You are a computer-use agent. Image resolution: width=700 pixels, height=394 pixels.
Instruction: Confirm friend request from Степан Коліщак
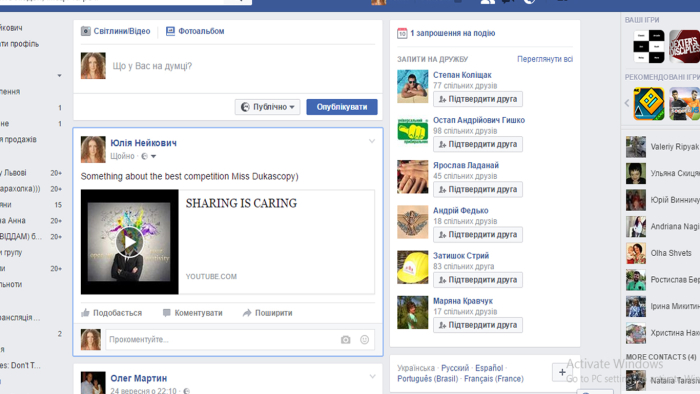(478, 99)
